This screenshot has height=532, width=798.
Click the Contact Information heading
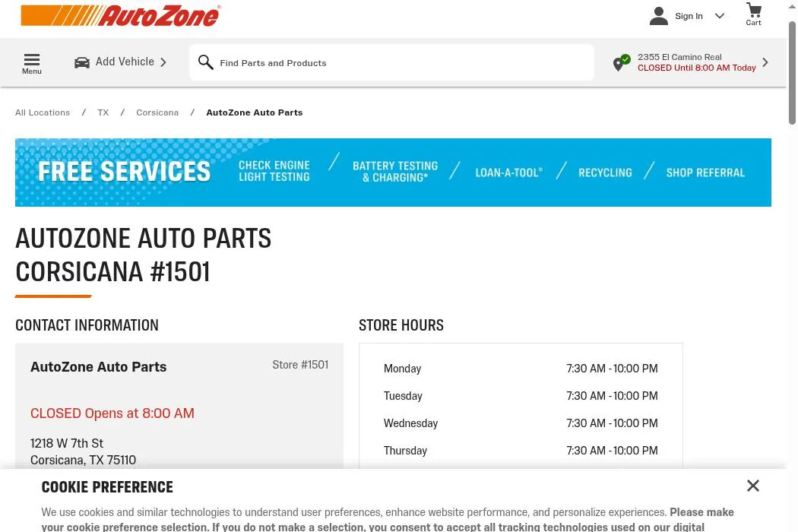(87, 325)
